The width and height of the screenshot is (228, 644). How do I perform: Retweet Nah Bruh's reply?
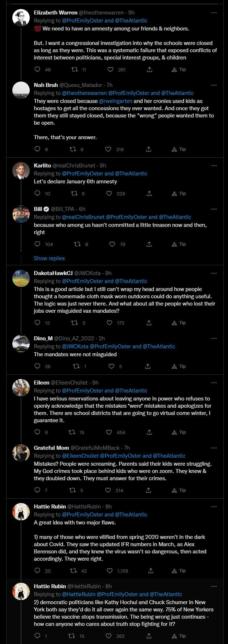click(73, 149)
